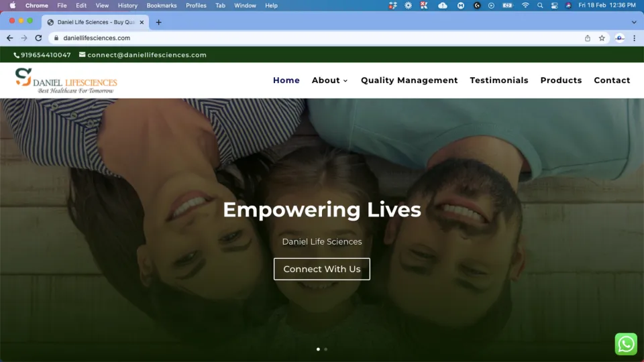Screen dimensions: 644x362
Task: Reload the page with the refresh icon
Action: [x=39, y=38]
